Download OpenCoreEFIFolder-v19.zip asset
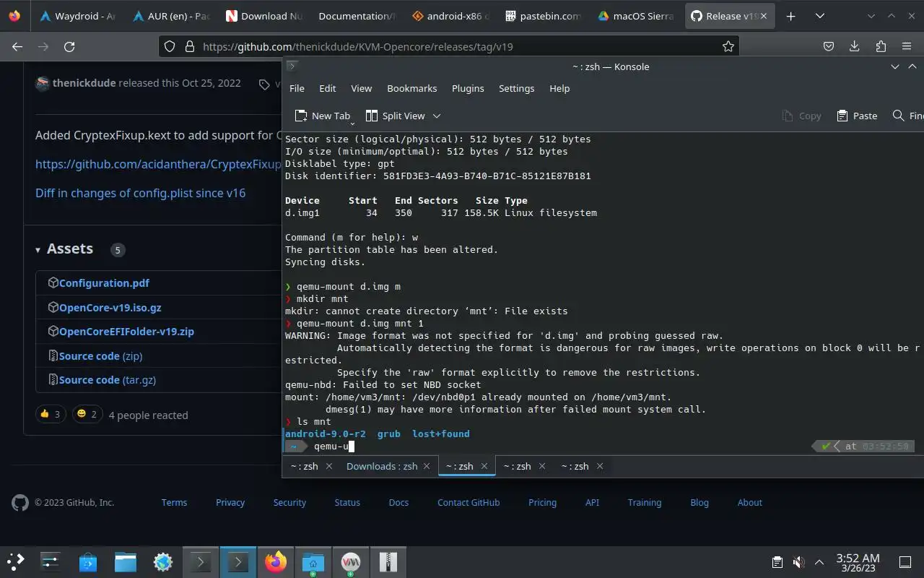The width and height of the screenshot is (924, 578). pyautogui.click(x=126, y=332)
